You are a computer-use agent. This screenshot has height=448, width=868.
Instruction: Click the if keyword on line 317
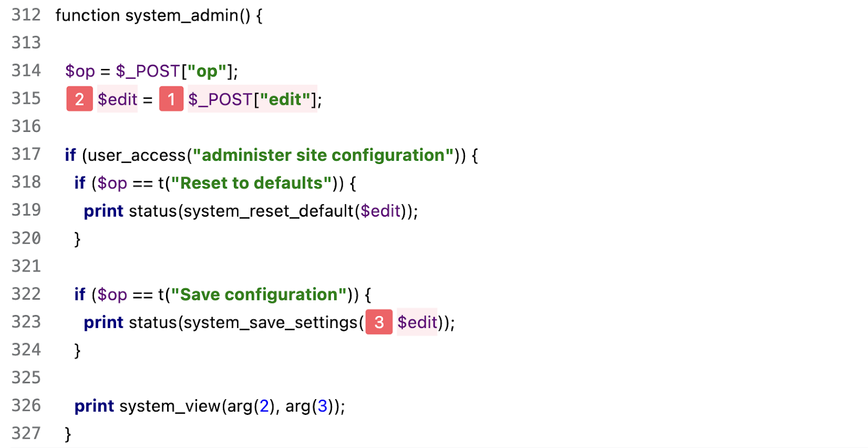click(x=71, y=155)
